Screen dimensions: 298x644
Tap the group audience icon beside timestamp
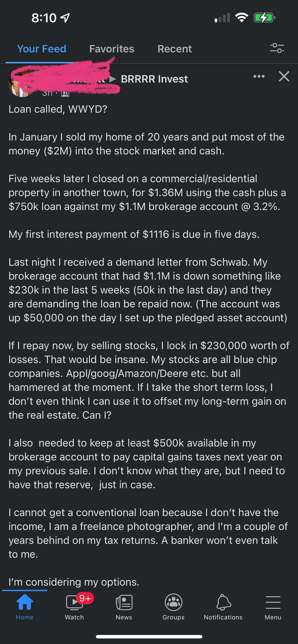pos(65,94)
